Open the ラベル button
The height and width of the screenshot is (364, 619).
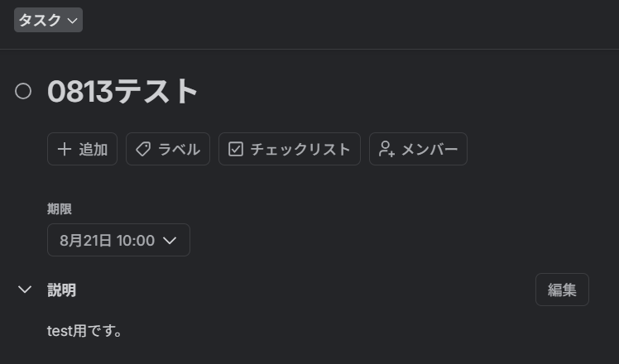(x=168, y=149)
